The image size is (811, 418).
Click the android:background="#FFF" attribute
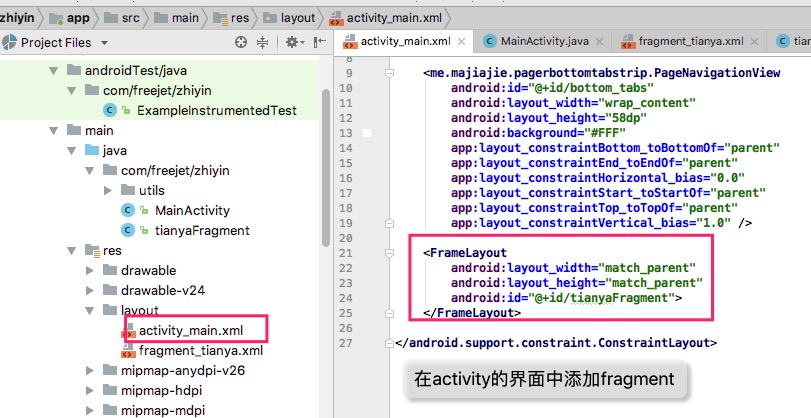538,133
